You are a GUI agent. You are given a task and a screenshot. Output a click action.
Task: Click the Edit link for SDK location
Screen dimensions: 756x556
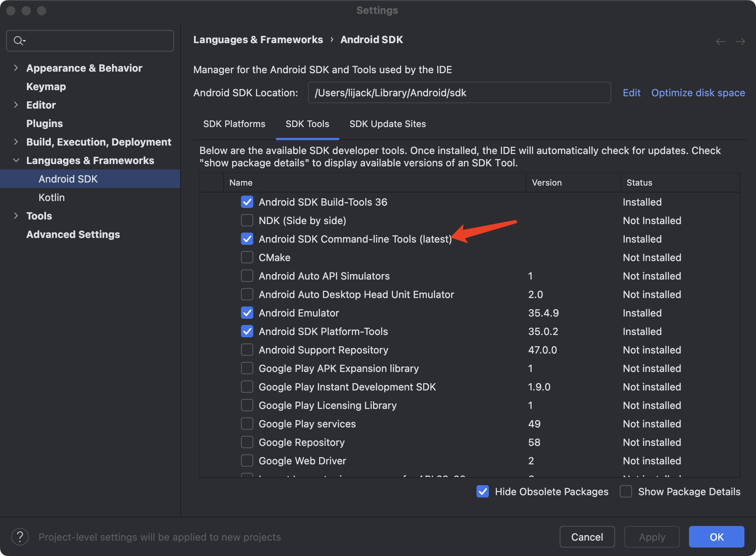[x=631, y=92]
